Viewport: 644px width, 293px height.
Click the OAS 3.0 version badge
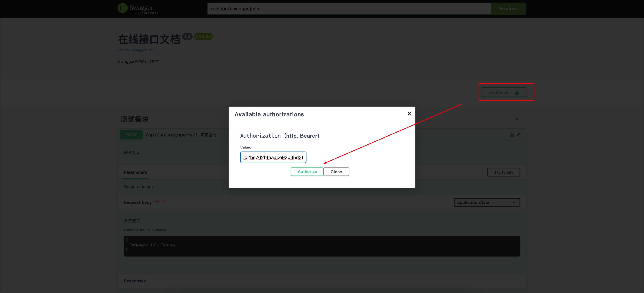pyautogui.click(x=203, y=36)
